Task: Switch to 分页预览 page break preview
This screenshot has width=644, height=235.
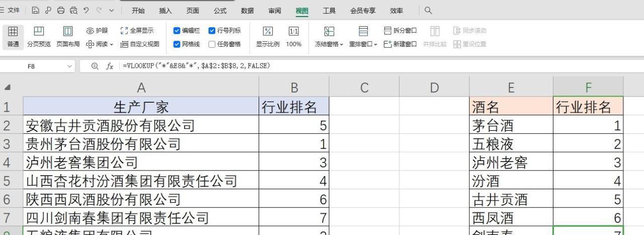Action: click(x=39, y=37)
